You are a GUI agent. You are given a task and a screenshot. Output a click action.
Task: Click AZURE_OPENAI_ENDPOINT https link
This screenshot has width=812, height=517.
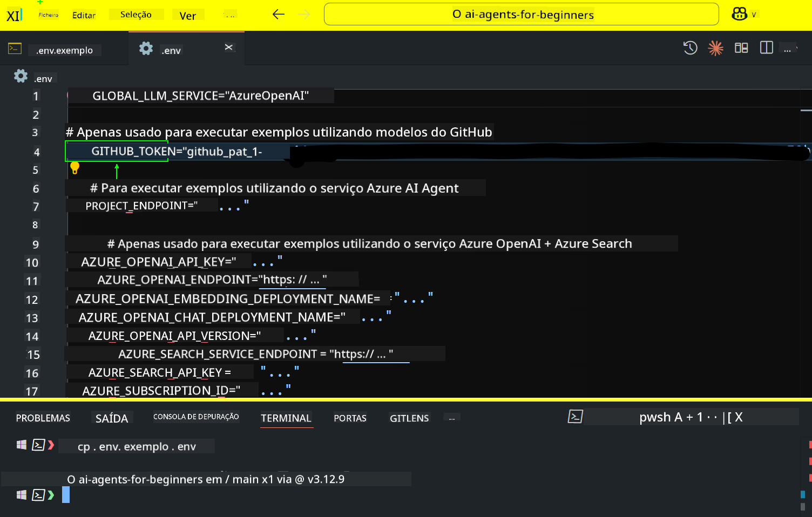click(292, 280)
